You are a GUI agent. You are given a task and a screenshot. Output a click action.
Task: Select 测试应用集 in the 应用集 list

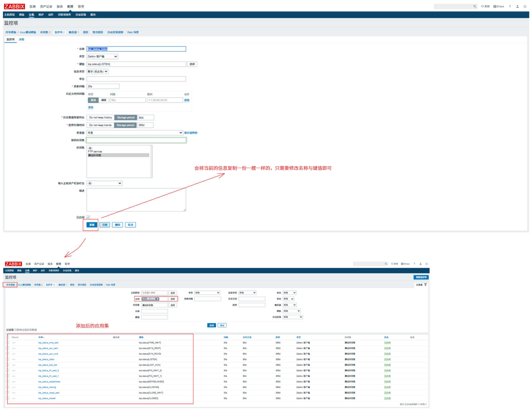tap(118, 155)
